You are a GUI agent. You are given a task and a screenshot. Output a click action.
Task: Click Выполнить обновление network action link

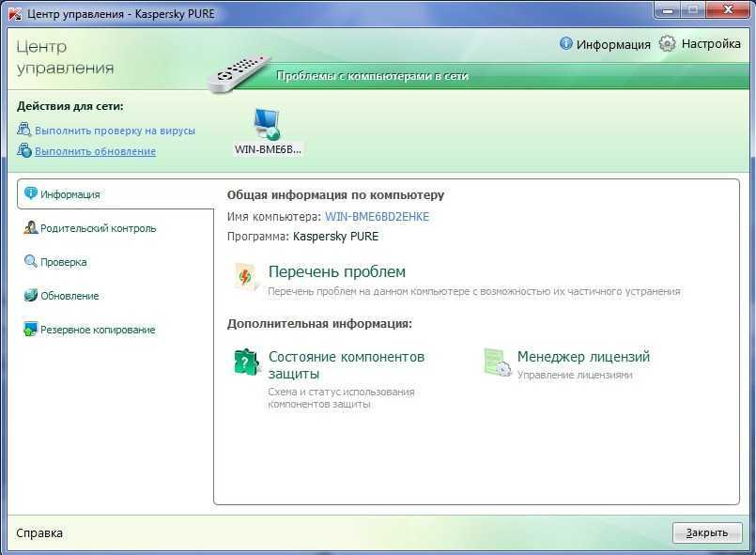95,151
